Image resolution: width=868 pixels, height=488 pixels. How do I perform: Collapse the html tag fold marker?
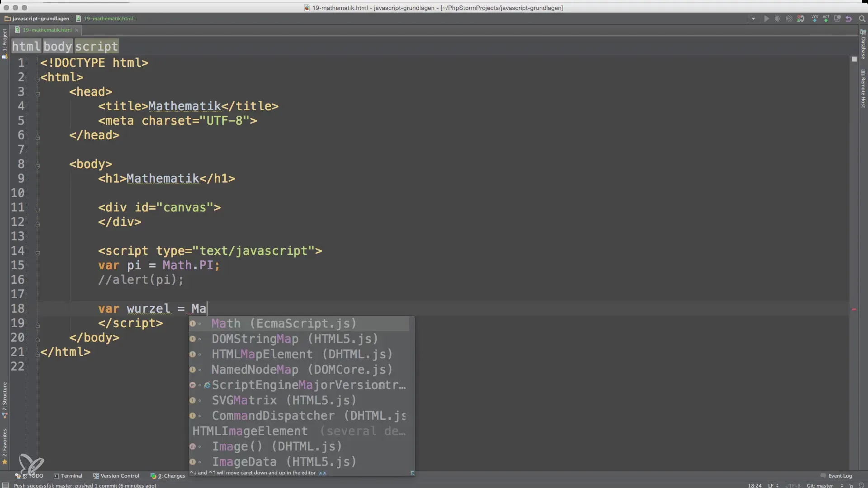38,80
